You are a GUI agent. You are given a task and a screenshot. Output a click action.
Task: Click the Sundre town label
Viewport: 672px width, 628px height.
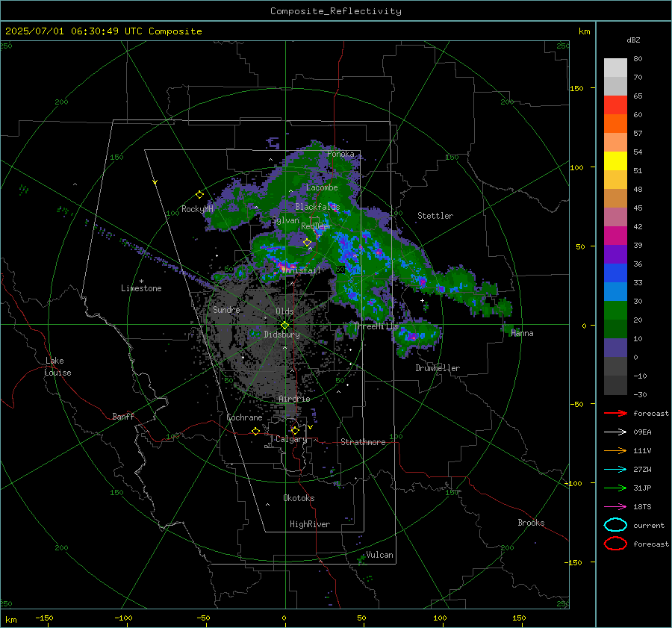click(x=226, y=309)
